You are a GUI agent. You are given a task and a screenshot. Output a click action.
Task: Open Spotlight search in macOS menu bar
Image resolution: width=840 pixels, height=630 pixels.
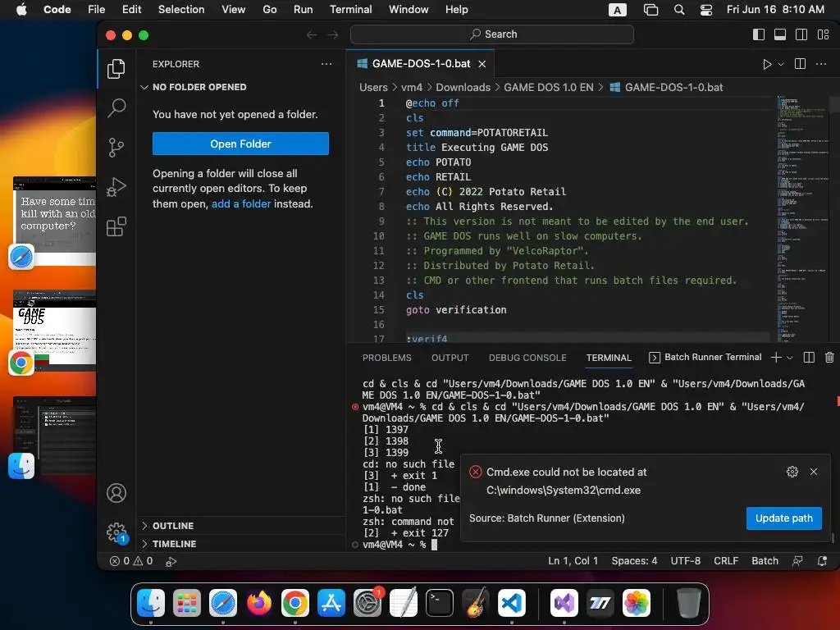point(678,10)
